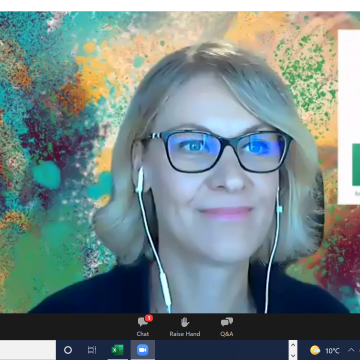Click the taskbar toolbar down arrow

pos(293,355)
